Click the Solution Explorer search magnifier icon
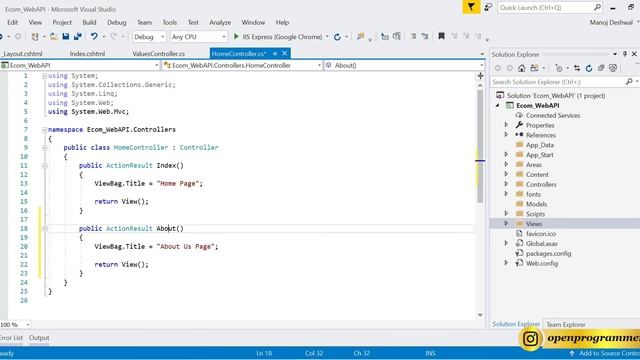 tap(629, 82)
